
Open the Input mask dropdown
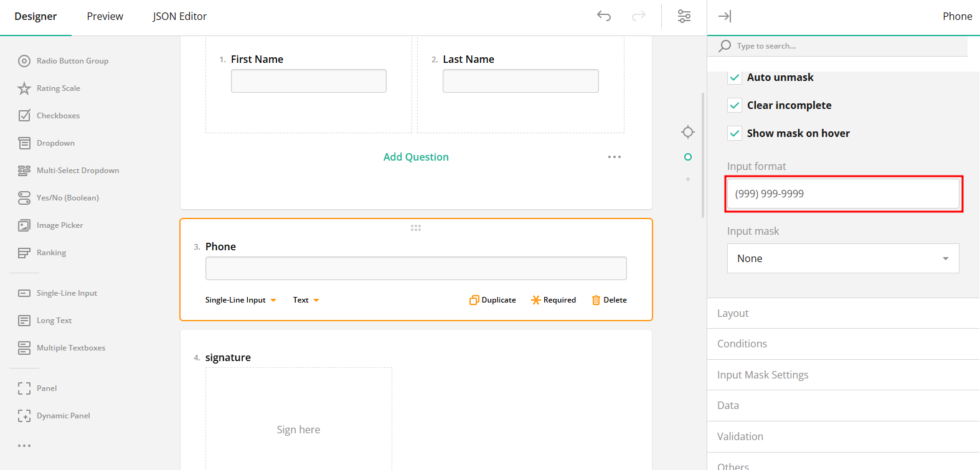[842, 258]
